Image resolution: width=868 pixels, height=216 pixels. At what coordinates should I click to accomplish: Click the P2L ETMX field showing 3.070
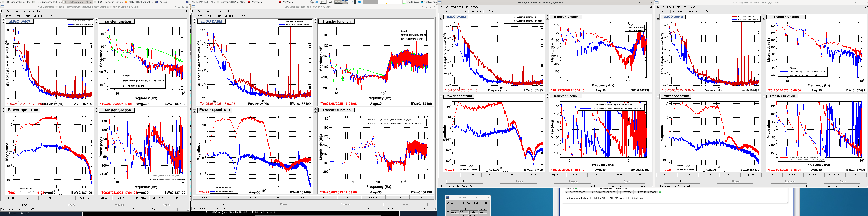point(455,212)
